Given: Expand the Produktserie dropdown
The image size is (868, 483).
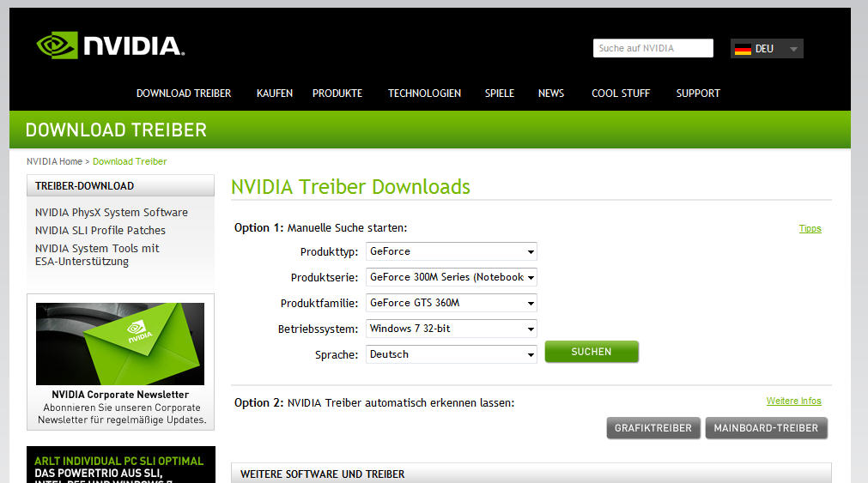Looking at the screenshot, I should click(x=451, y=277).
